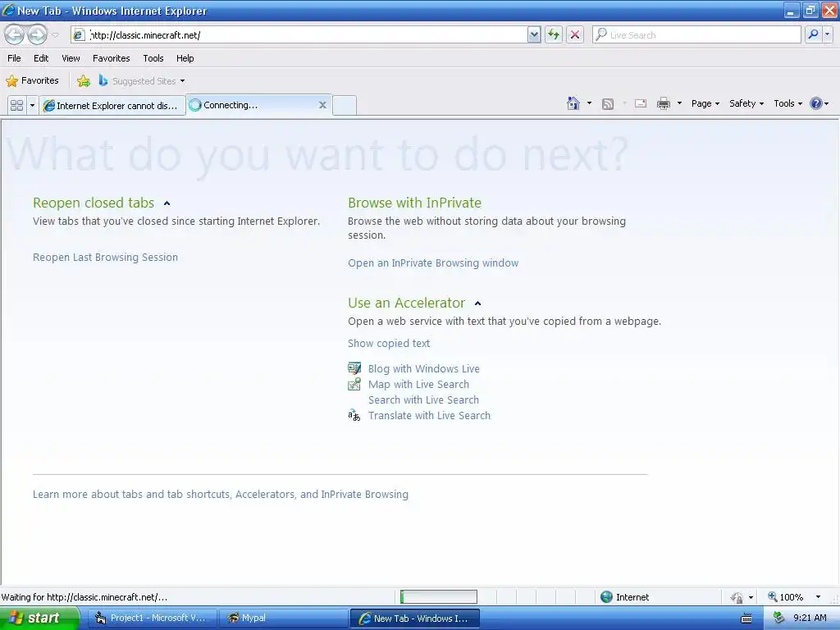Open Home button dropdown arrow
The width and height of the screenshot is (840, 630).
tap(589, 103)
